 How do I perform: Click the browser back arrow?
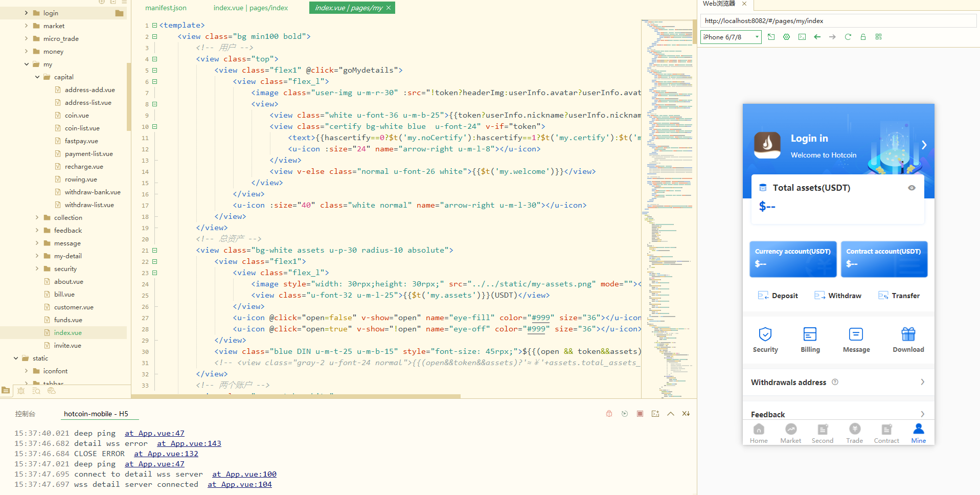point(817,37)
